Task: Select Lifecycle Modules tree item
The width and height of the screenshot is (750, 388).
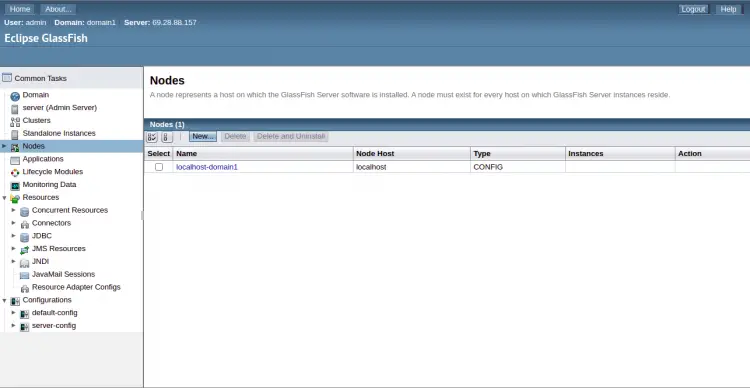Action: pyautogui.click(x=53, y=172)
